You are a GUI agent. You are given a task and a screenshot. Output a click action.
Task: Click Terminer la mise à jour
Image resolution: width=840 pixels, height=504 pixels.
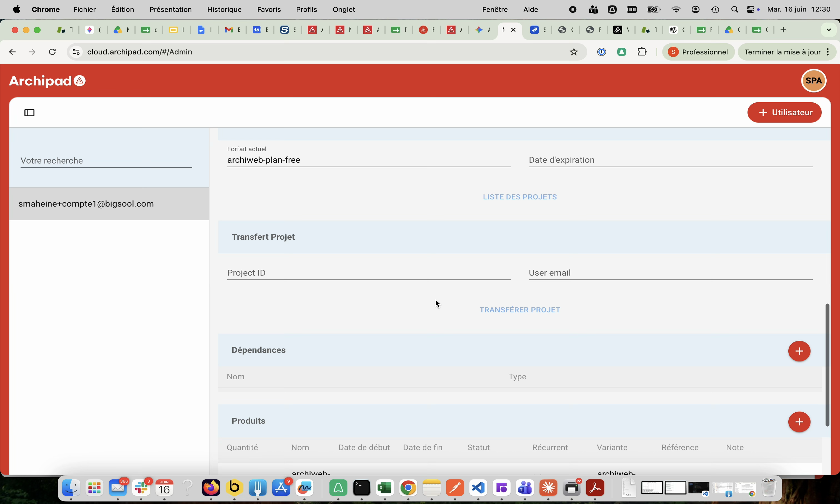782,52
